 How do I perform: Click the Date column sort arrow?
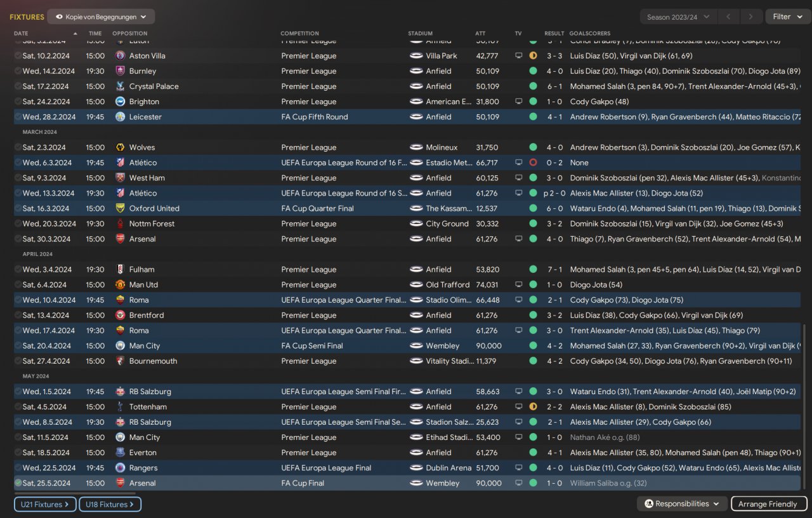tap(75, 34)
